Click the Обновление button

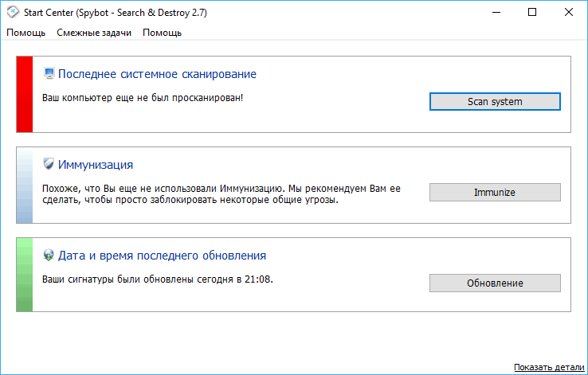click(495, 283)
